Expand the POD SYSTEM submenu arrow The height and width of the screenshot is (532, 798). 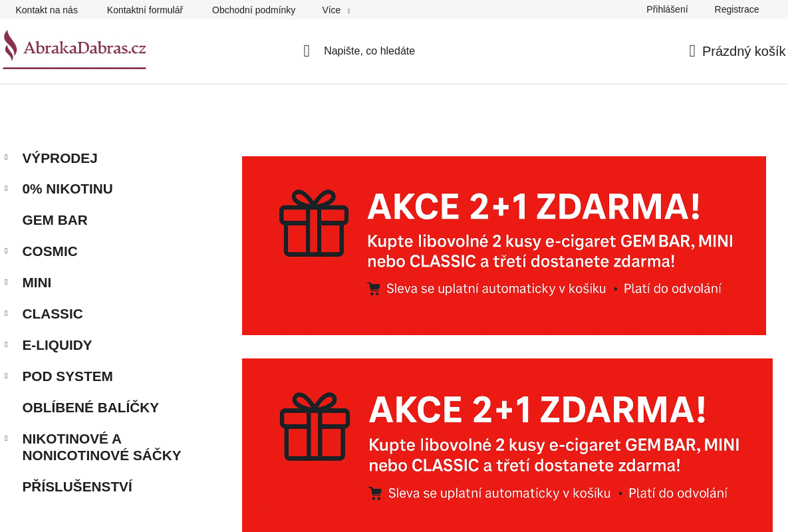coord(6,376)
